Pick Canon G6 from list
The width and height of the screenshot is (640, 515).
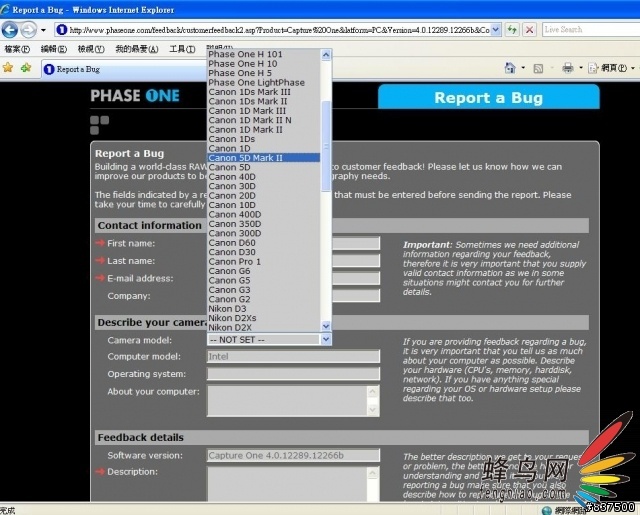[x=264, y=271]
